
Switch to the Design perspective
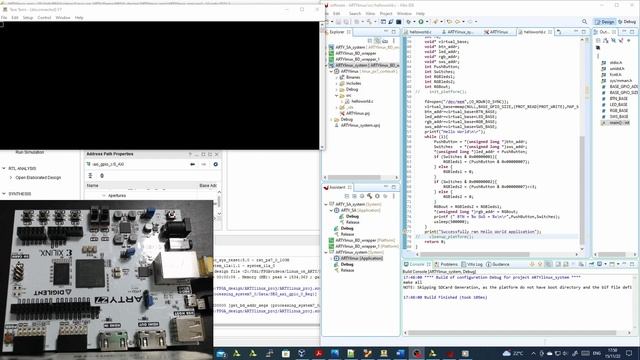(x=605, y=22)
